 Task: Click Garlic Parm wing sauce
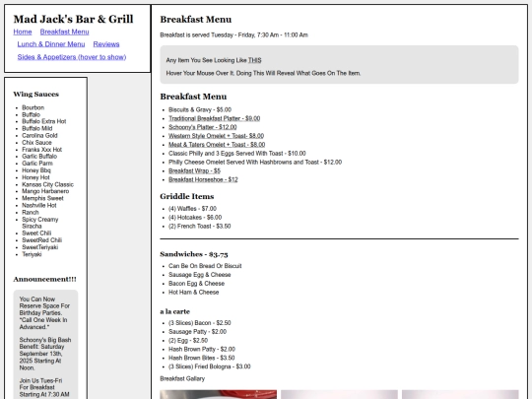click(37, 164)
